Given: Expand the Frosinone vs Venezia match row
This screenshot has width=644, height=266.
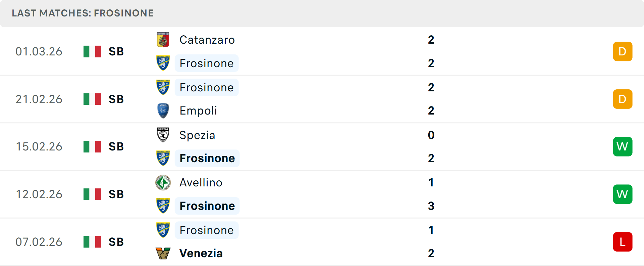Looking at the screenshot, I should (x=322, y=241).
